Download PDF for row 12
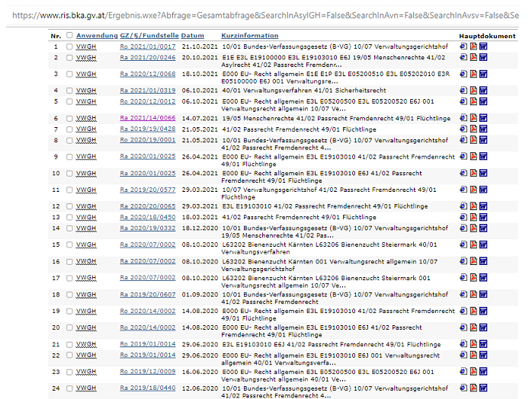The height and width of the screenshot is (399, 532). tap(473, 206)
